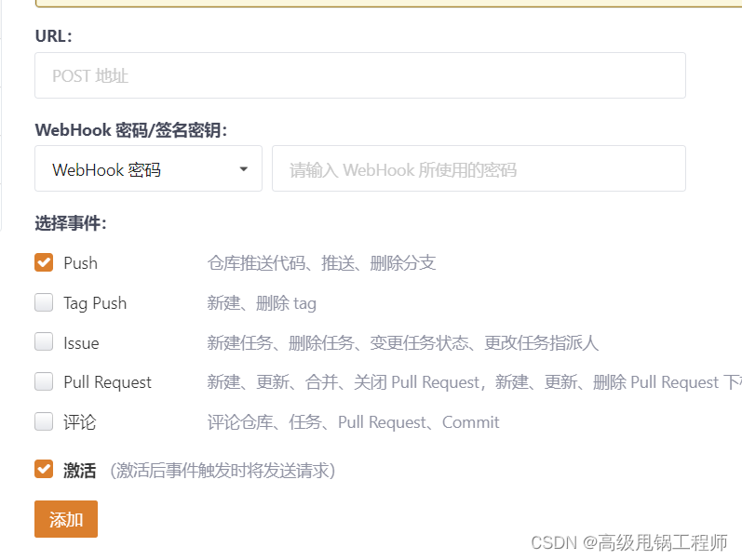Open the WebHook 密码 dropdown
Viewport: 742px width, 560px height.
pos(148,168)
